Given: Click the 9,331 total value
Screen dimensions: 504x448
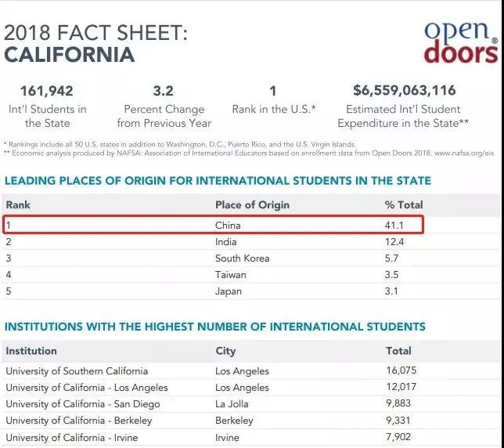Looking at the screenshot, I should (398, 420).
